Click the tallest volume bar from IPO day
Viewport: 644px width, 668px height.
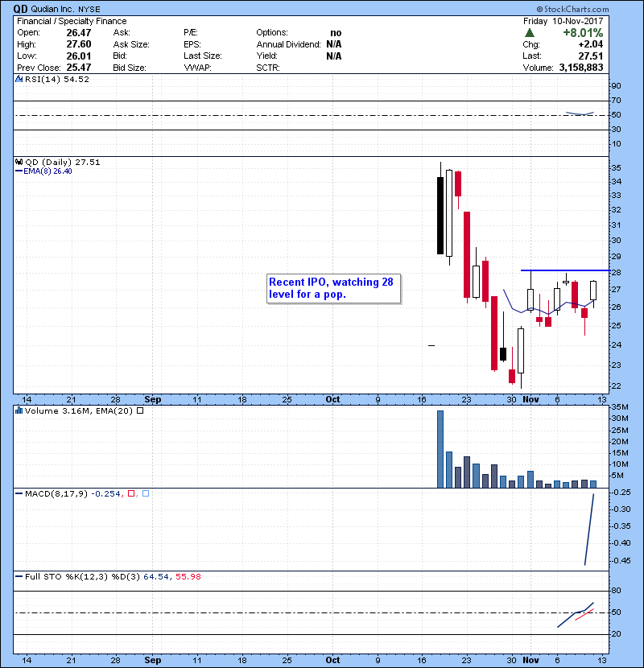[440, 449]
